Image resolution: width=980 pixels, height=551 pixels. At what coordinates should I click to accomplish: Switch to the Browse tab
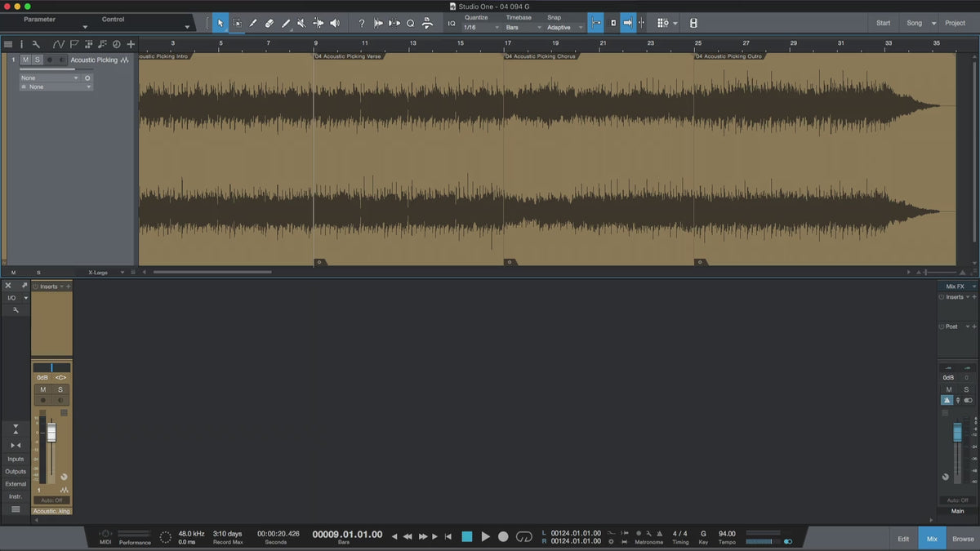pyautogui.click(x=963, y=539)
